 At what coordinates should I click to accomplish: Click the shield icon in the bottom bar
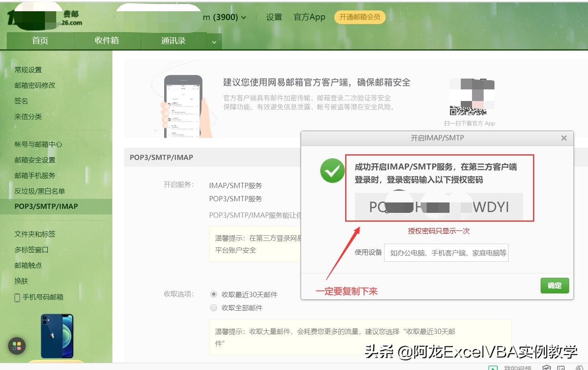[x=547, y=368]
